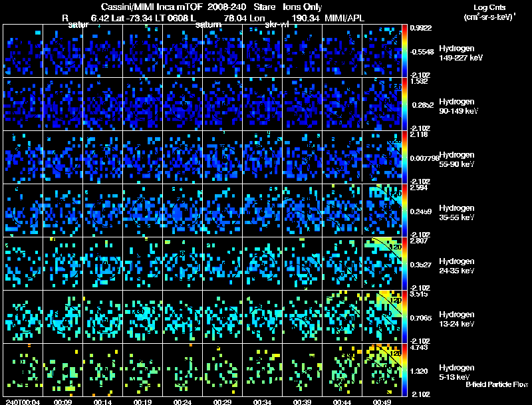The image size is (532, 405).
Task: Click the colorbar beside 90-149 keV row
Action: click(x=404, y=104)
